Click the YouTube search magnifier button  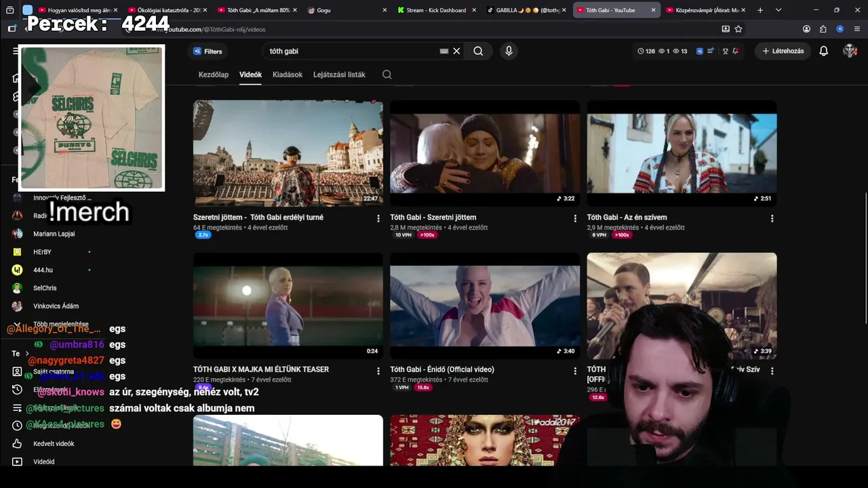tap(478, 51)
